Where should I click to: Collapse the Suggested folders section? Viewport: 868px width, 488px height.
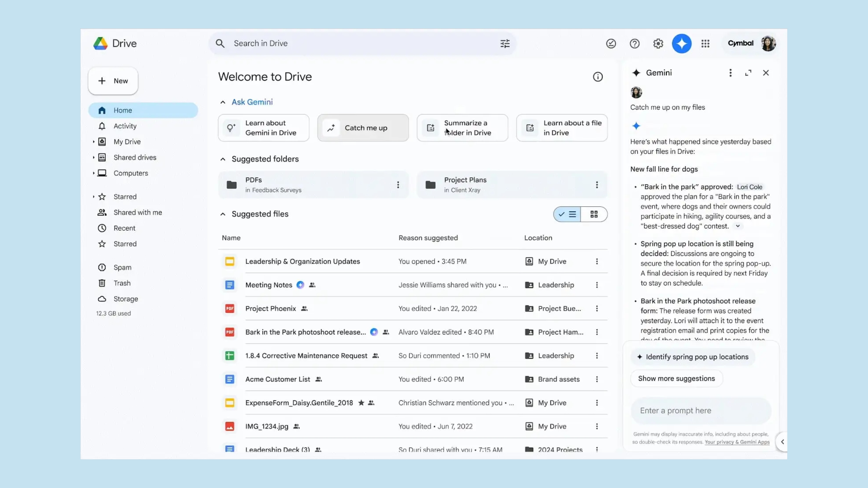223,159
